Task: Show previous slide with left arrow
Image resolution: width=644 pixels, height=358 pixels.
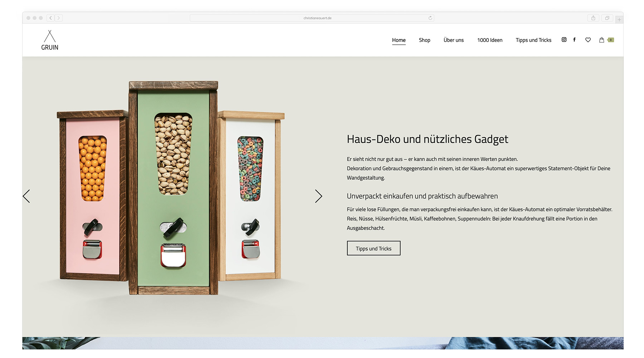Action: 26,196
